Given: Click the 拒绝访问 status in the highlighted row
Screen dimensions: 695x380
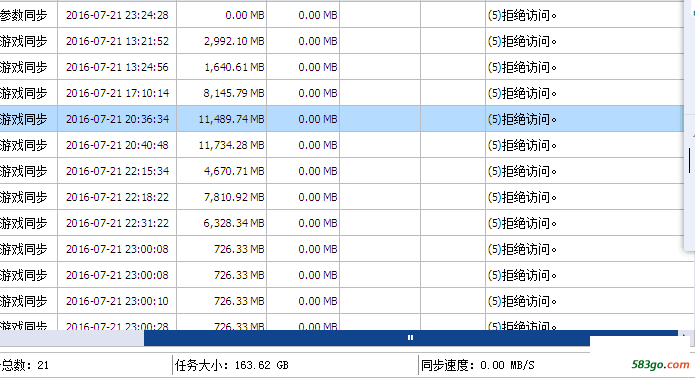Looking at the screenshot, I should [522, 120].
